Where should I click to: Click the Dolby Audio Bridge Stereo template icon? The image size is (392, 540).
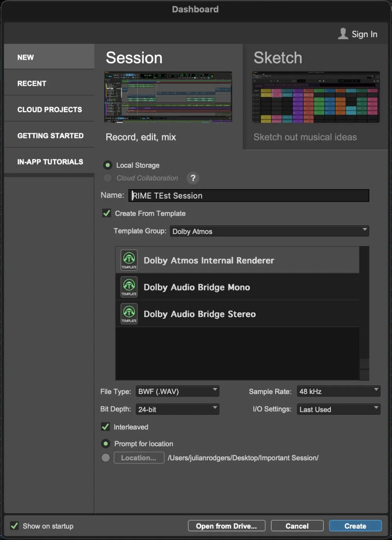pos(129,314)
